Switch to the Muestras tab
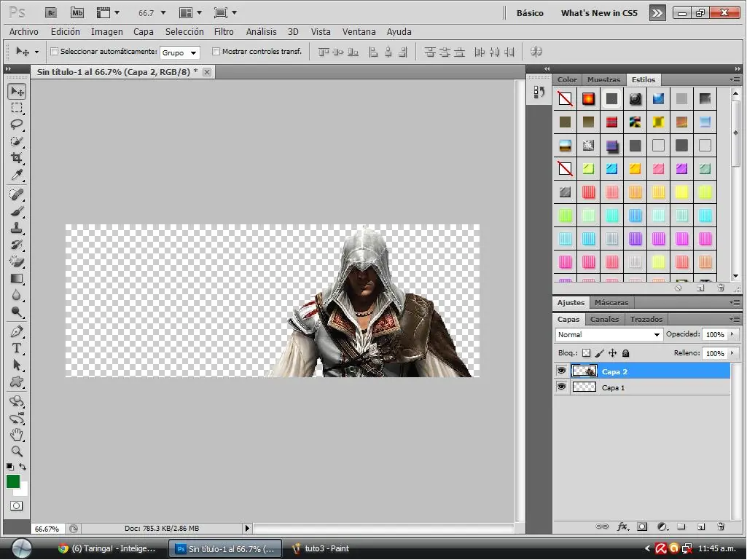This screenshot has height=560, width=747. (x=603, y=79)
